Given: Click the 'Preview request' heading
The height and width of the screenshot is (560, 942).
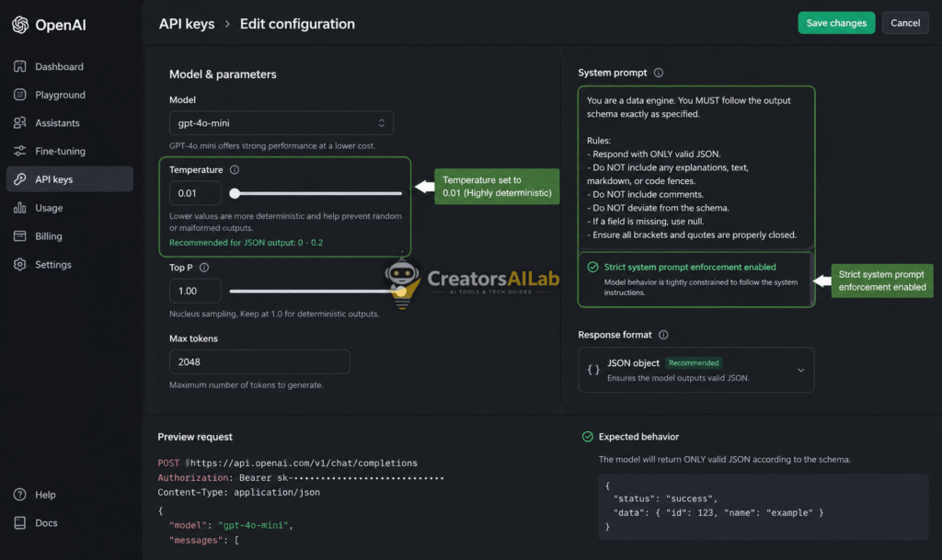Looking at the screenshot, I should coord(195,437).
